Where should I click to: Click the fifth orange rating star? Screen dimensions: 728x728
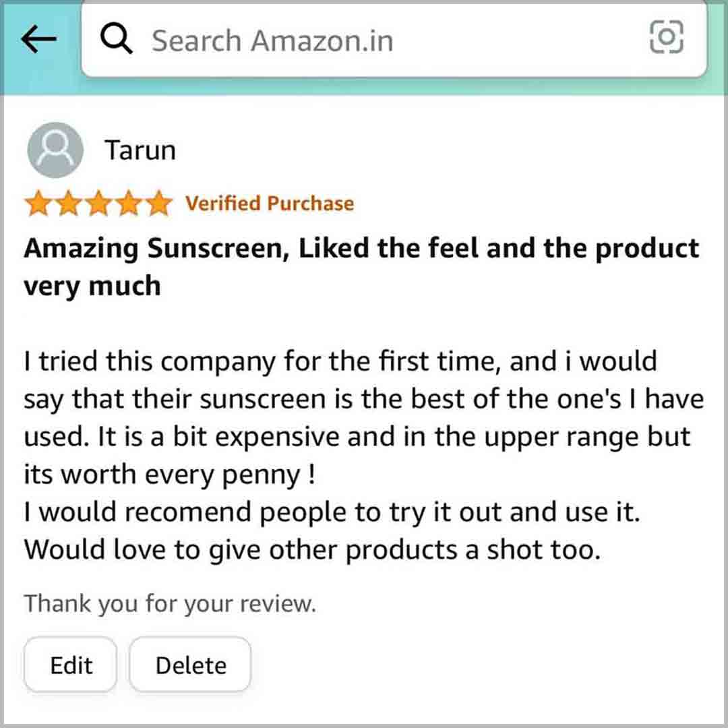tap(159, 204)
